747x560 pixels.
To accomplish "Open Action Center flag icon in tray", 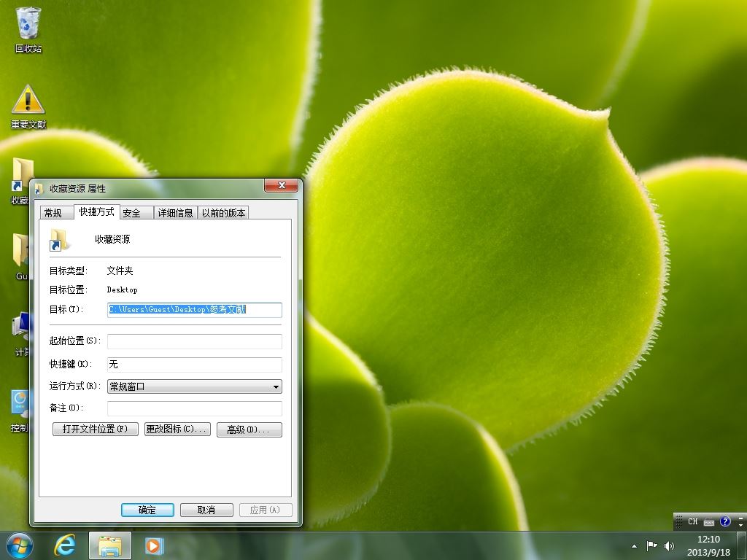I will coord(651,545).
